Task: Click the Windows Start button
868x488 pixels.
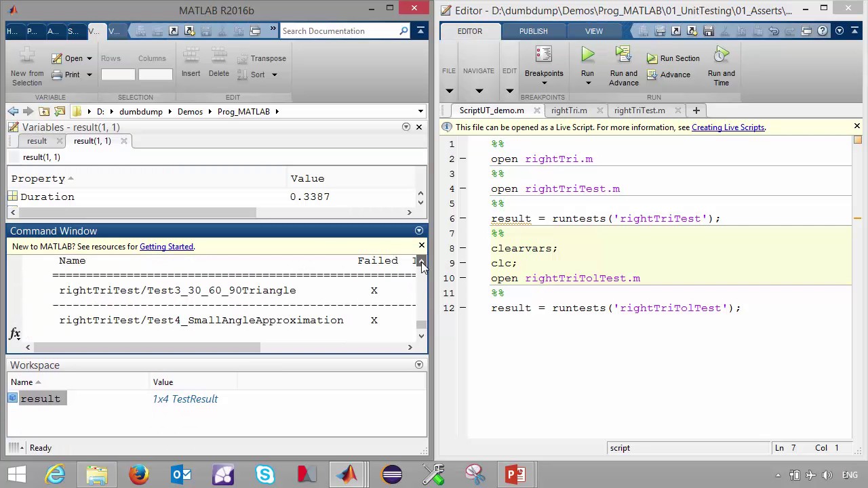Action: click(x=16, y=474)
